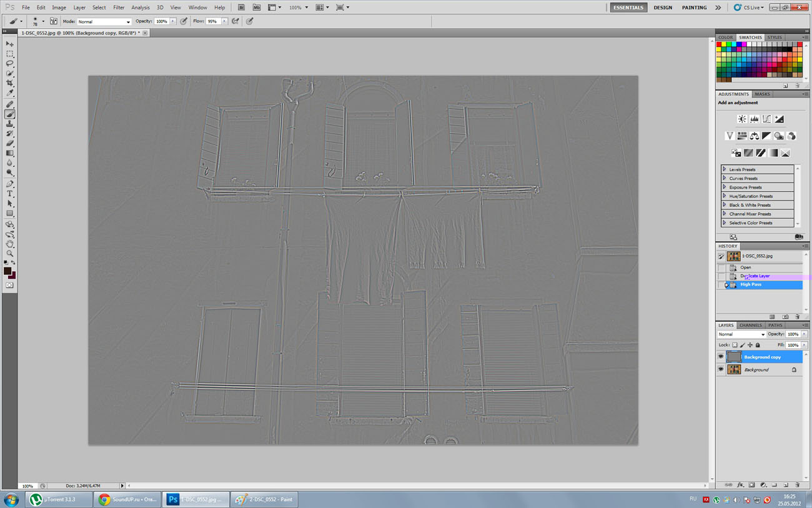Click the foreground color swatch in toolbar
The height and width of the screenshot is (508, 812).
[x=7, y=271]
